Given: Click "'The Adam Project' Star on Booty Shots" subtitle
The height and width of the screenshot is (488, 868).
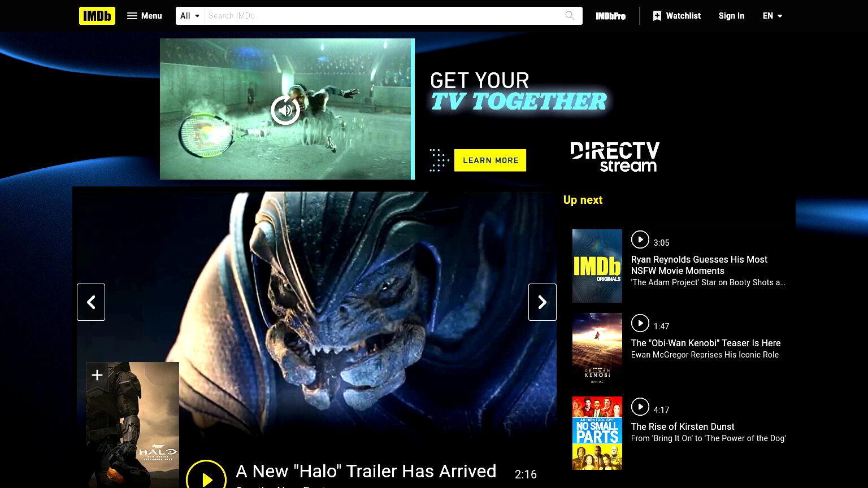Looking at the screenshot, I should tap(708, 282).
